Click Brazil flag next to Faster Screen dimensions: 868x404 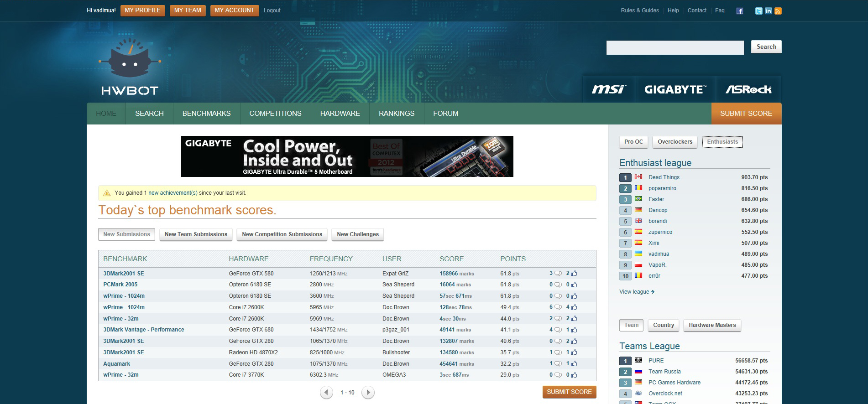(x=638, y=199)
